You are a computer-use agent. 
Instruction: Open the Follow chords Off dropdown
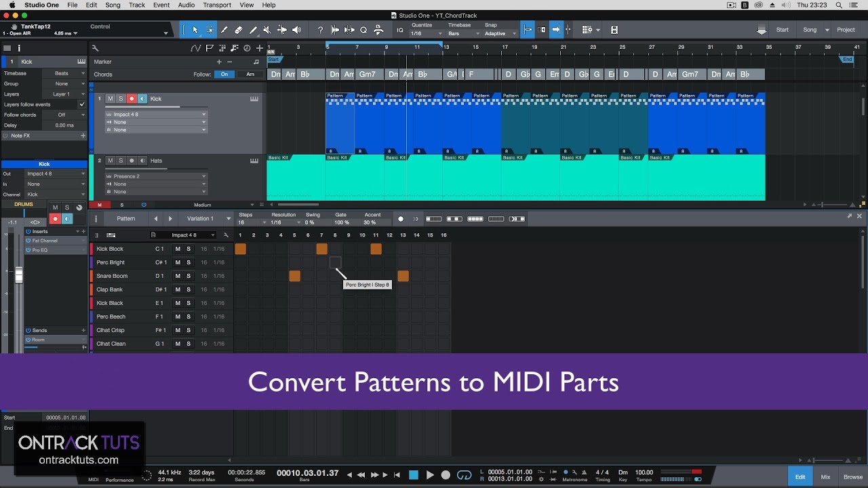tap(66, 115)
